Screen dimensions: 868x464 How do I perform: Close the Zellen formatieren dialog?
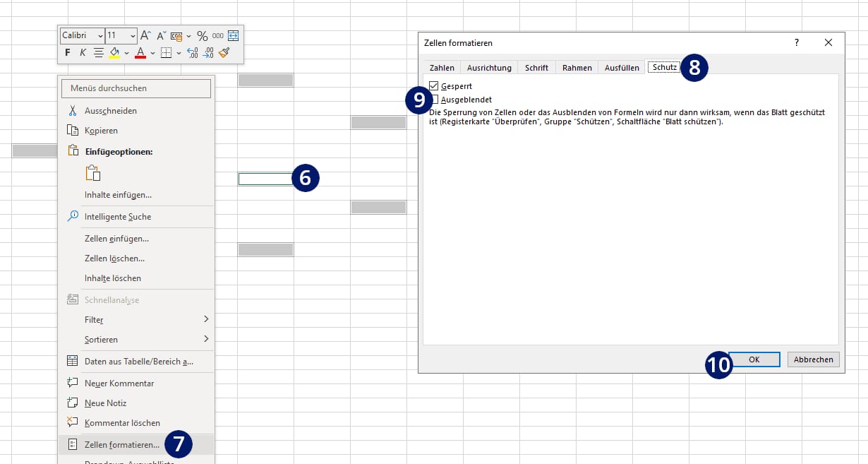pos(828,42)
